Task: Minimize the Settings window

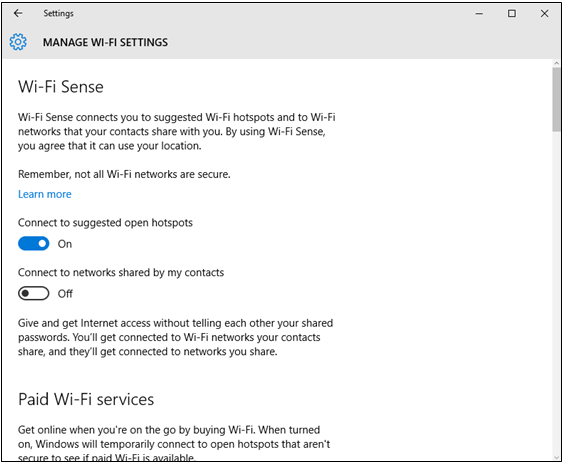Action: 479,14
